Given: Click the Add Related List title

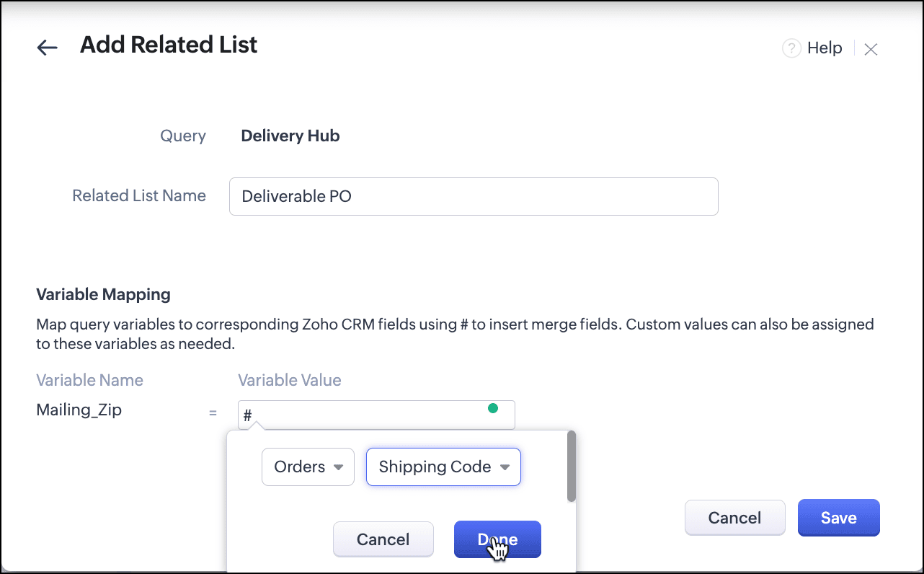Looking at the screenshot, I should 169,45.
